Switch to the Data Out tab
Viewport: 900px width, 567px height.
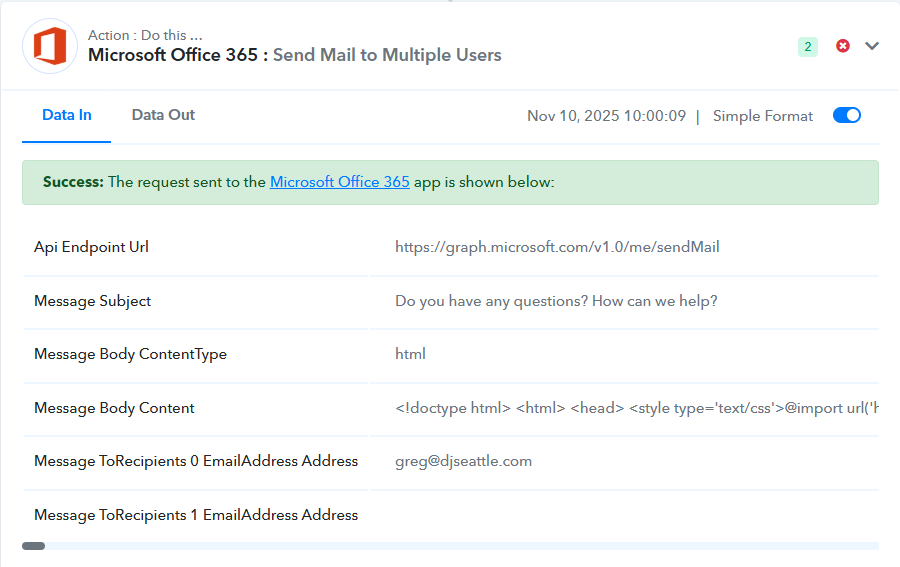[163, 115]
